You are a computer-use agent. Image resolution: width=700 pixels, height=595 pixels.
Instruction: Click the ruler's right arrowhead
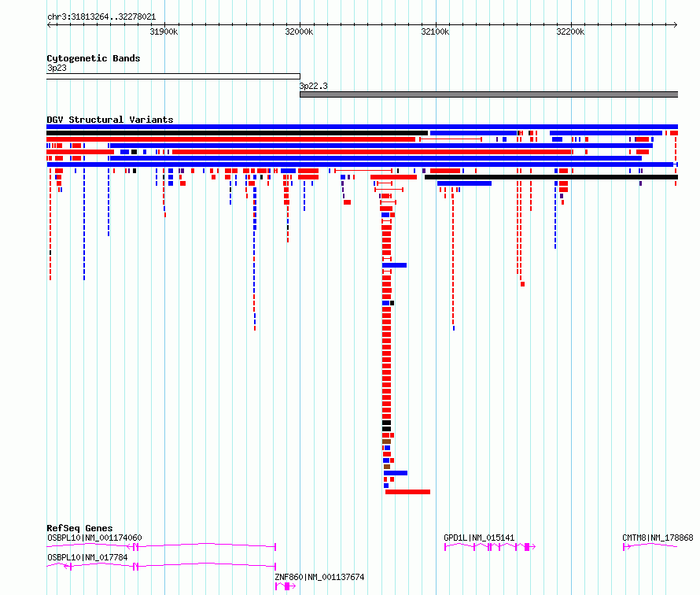point(676,24)
